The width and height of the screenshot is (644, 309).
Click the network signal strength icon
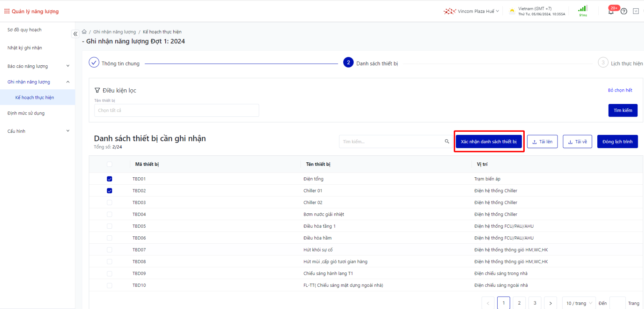click(x=583, y=9)
